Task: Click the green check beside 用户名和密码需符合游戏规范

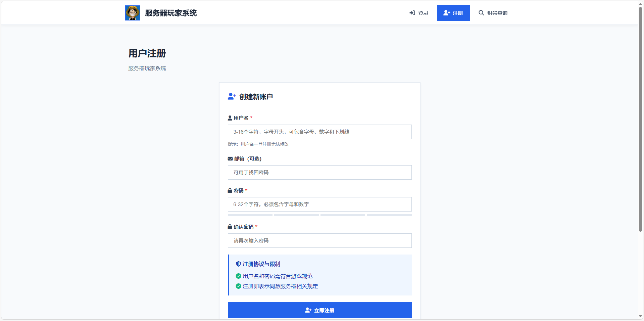Action: pyautogui.click(x=238, y=276)
